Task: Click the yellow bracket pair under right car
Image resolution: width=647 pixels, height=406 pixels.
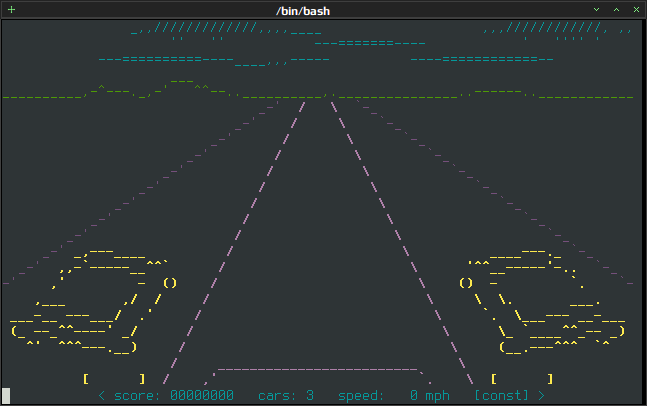Action: coord(522,379)
